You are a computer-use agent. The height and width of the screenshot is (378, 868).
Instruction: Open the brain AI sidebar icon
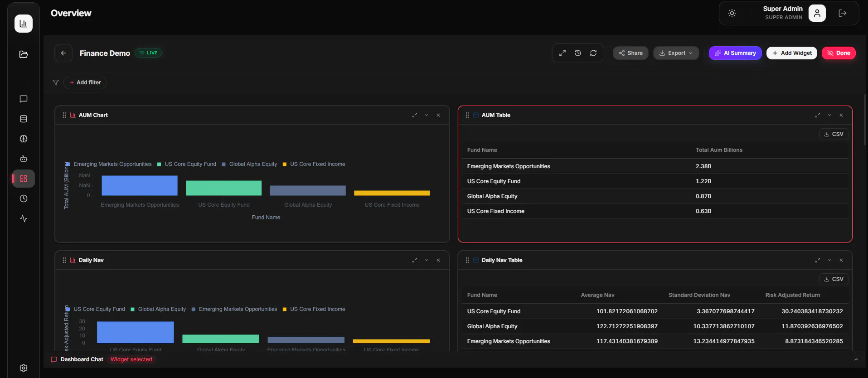(x=24, y=139)
